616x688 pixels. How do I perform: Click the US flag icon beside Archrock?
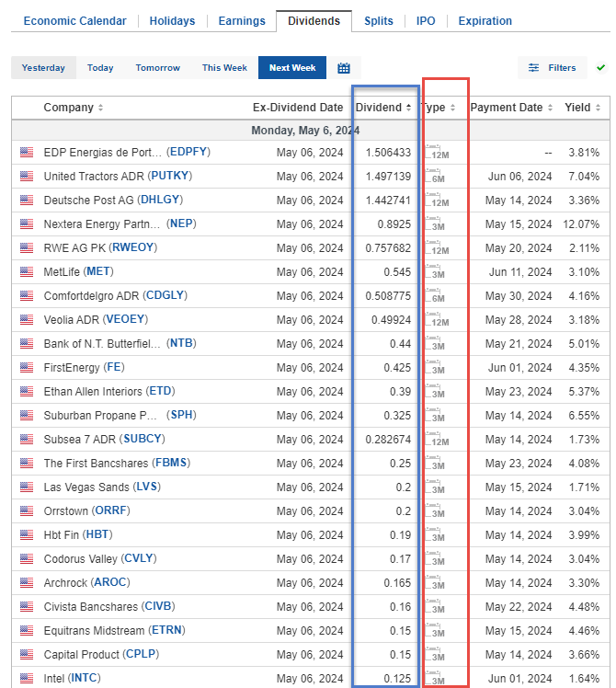[27, 583]
